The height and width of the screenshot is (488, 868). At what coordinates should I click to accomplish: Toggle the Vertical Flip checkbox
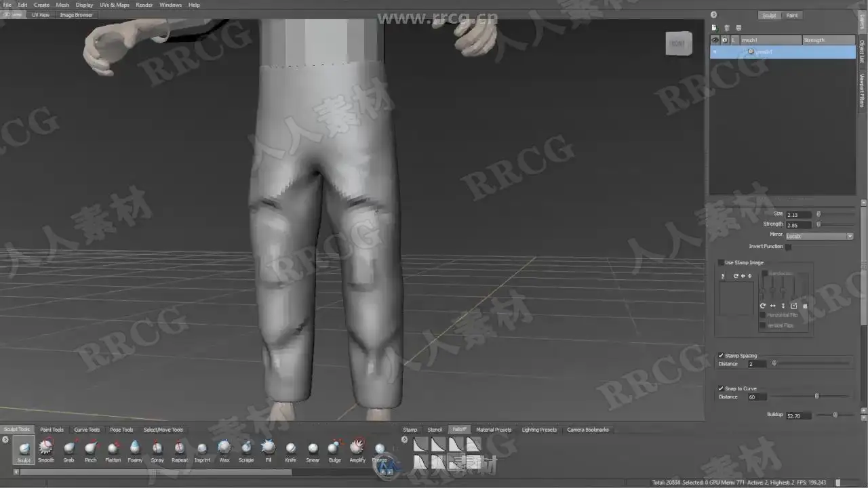(763, 325)
